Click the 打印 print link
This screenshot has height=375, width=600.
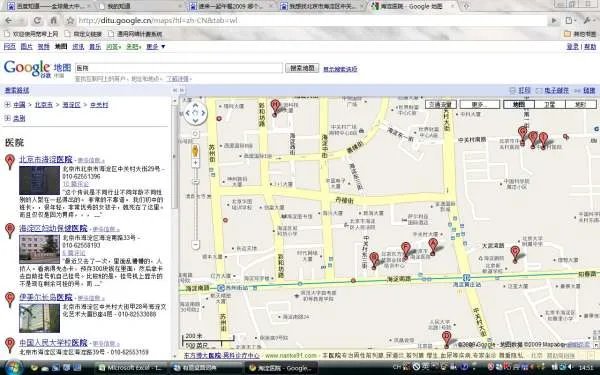point(524,90)
